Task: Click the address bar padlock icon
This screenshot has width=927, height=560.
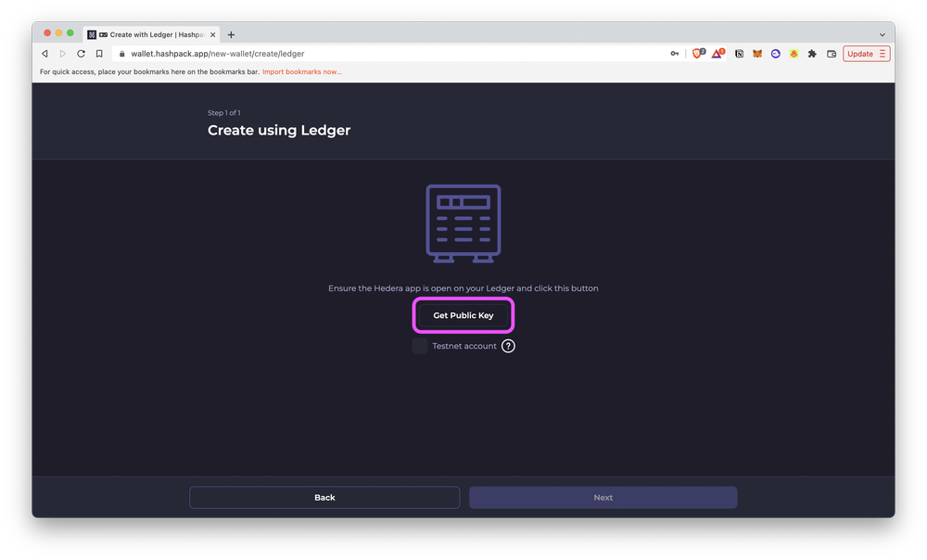Action: pos(121,53)
